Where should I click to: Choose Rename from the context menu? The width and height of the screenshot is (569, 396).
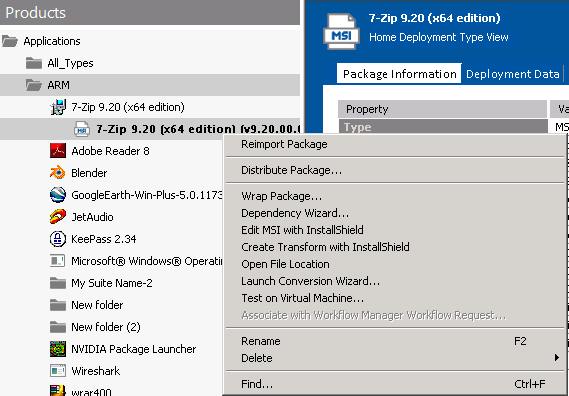click(261, 341)
